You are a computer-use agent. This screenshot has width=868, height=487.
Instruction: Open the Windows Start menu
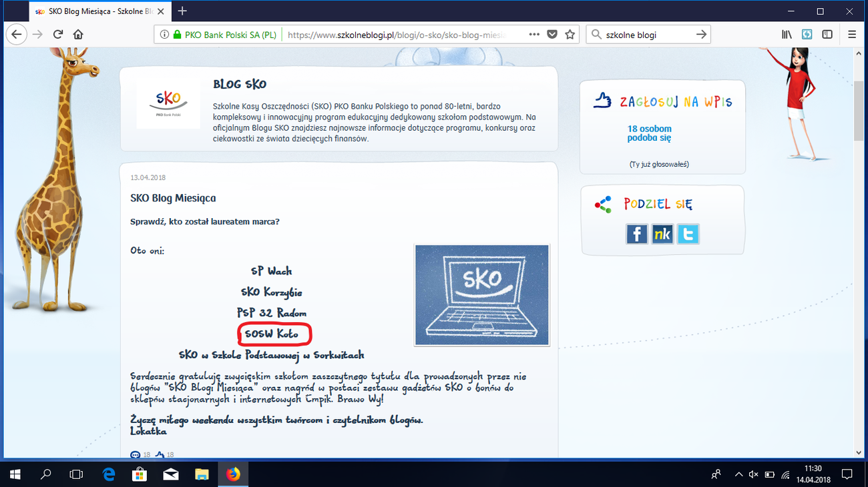pos(15,474)
